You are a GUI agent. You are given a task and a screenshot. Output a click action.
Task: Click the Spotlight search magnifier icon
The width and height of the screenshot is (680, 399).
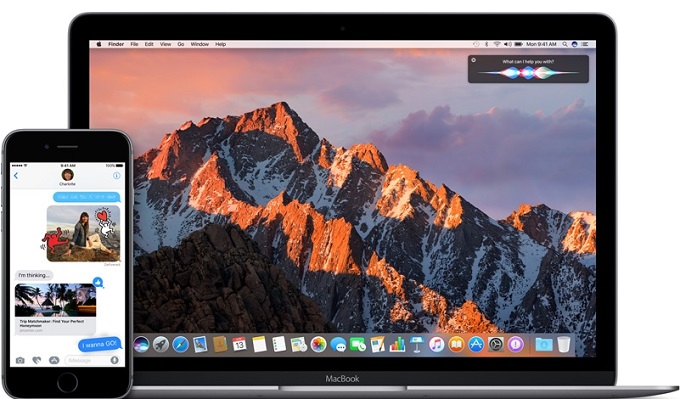(x=565, y=44)
